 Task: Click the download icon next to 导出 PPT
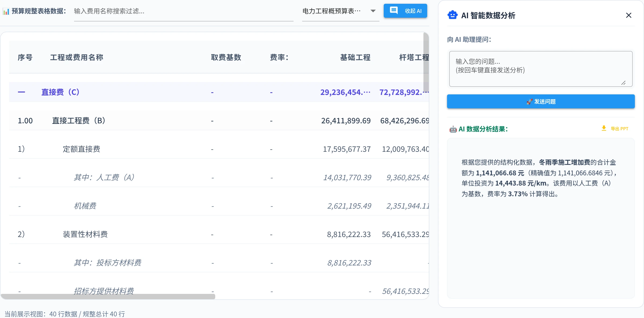coord(604,128)
